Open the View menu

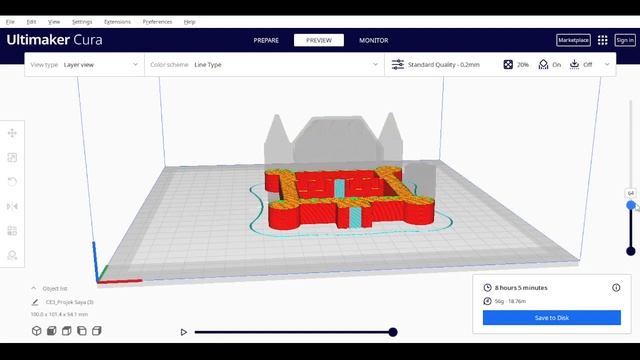coord(54,22)
